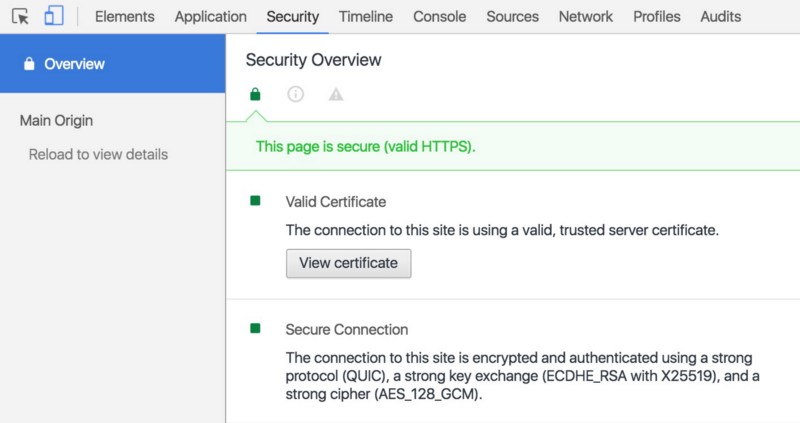
Task: Open the Network tab
Action: pos(586,16)
